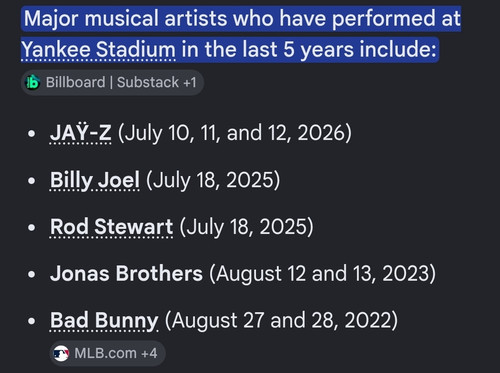Click the '+4' count on the MLB.com chip

point(149,353)
